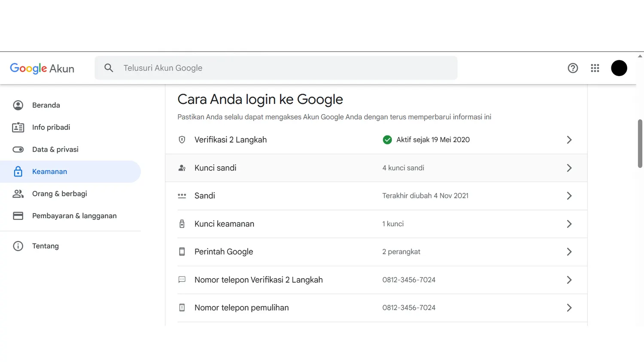Open the Nomor telepon Verifikasi 2 Langkah row
Viewport: 644px width, 362px height.
click(258, 280)
